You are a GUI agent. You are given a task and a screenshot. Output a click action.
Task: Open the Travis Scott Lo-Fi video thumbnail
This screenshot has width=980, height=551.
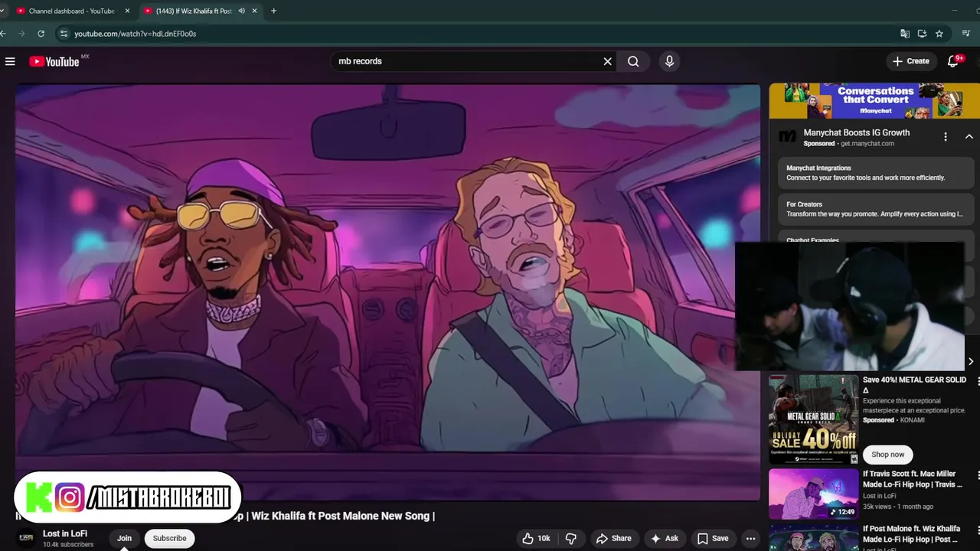coord(813,494)
